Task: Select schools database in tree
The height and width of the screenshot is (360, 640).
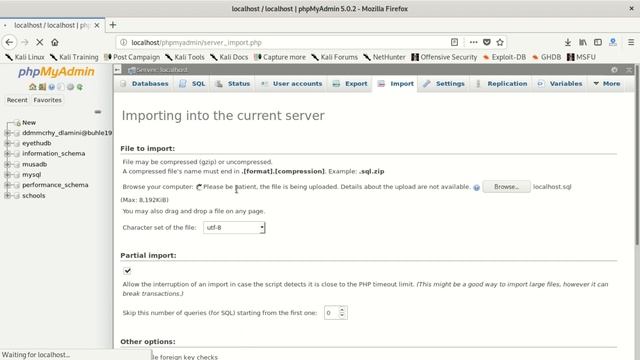Action: pos(34,196)
